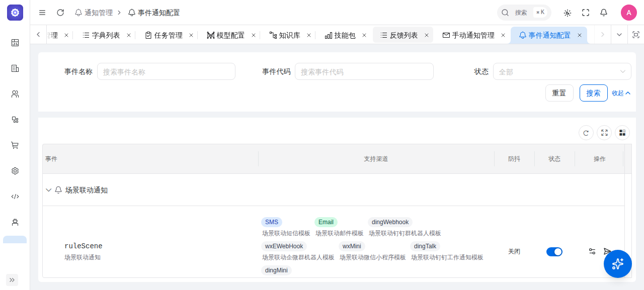644x290 pixels.
Task: Expand the sidebar with the double-arrow button
Action: (12, 280)
